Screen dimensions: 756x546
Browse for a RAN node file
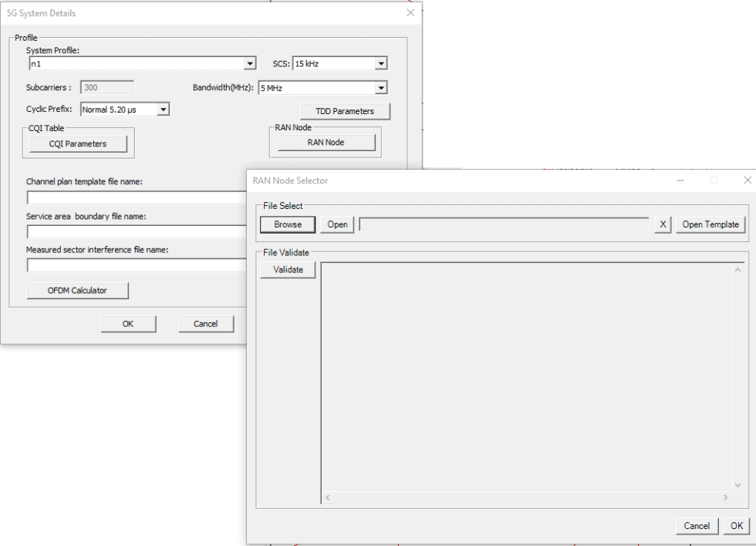pyautogui.click(x=288, y=224)
